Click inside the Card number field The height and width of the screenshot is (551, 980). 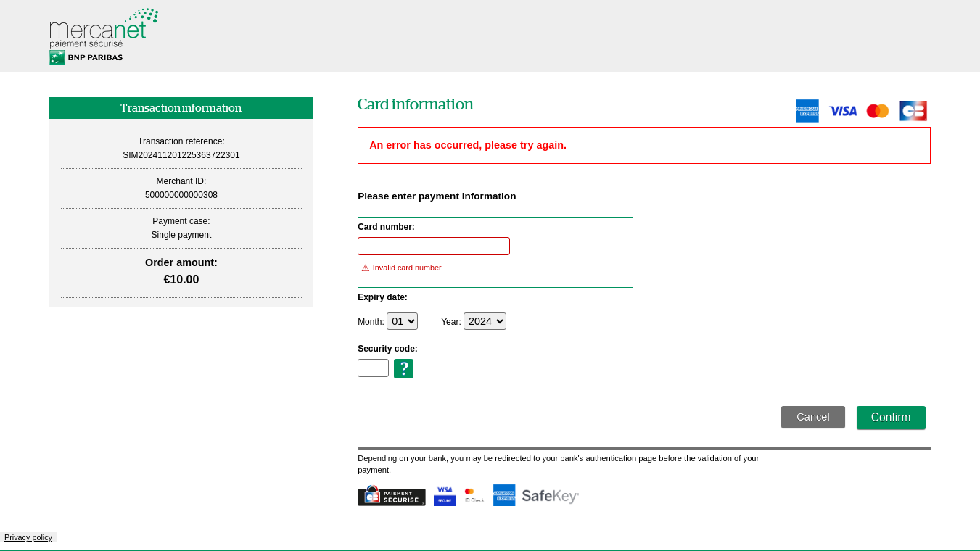click(433, 246)
